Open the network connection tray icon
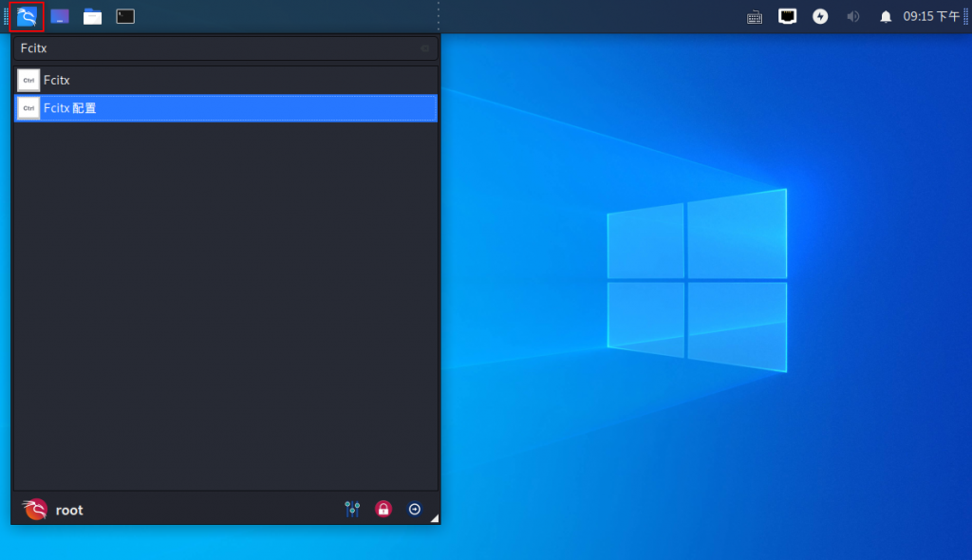 coord(787,16)
